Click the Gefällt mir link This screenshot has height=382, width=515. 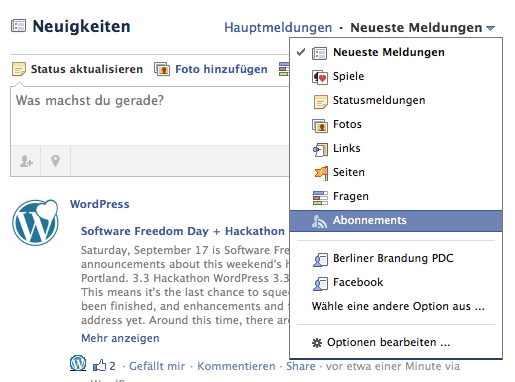click(x=157, y=366)
